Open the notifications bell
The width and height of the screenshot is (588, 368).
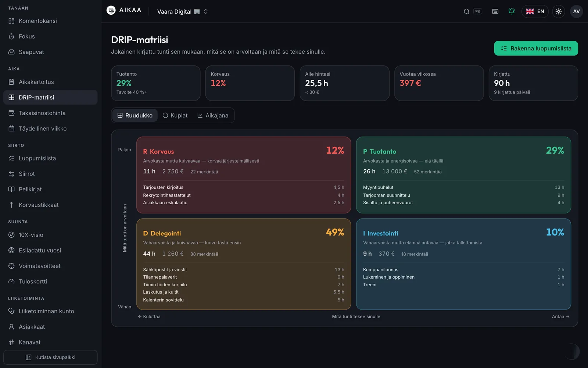511,11
